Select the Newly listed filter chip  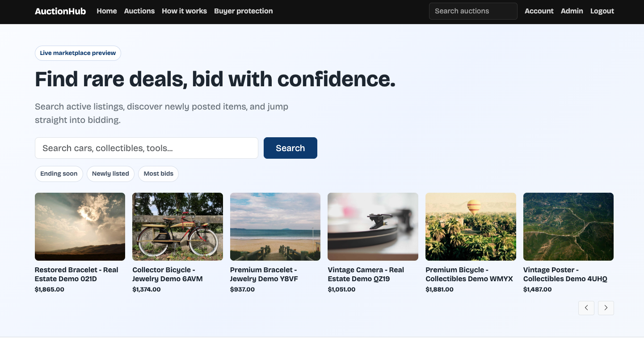[x=110, y=174]
